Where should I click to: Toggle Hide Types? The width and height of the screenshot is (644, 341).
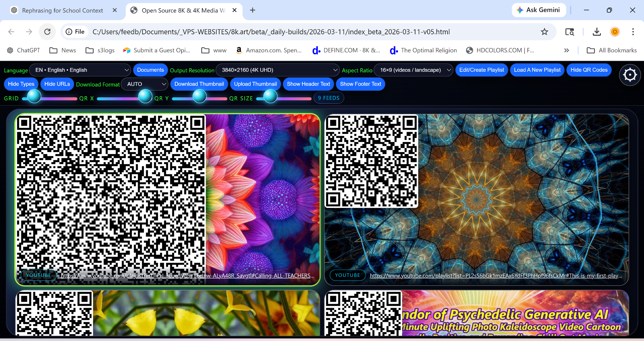(21, 84)
